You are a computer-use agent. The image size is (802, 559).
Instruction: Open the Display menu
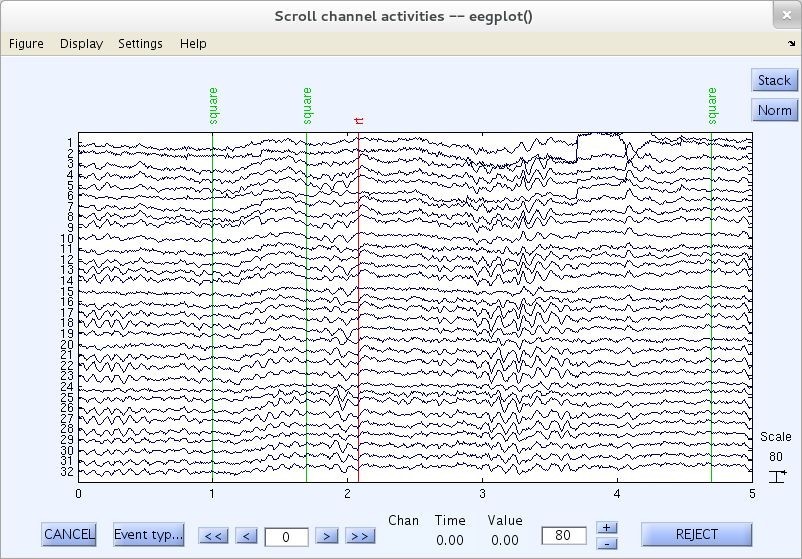coord(81,43)
